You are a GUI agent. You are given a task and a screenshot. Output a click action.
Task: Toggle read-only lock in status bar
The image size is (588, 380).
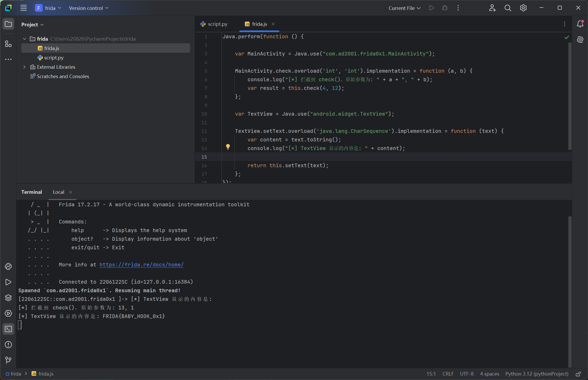(578, 374)
